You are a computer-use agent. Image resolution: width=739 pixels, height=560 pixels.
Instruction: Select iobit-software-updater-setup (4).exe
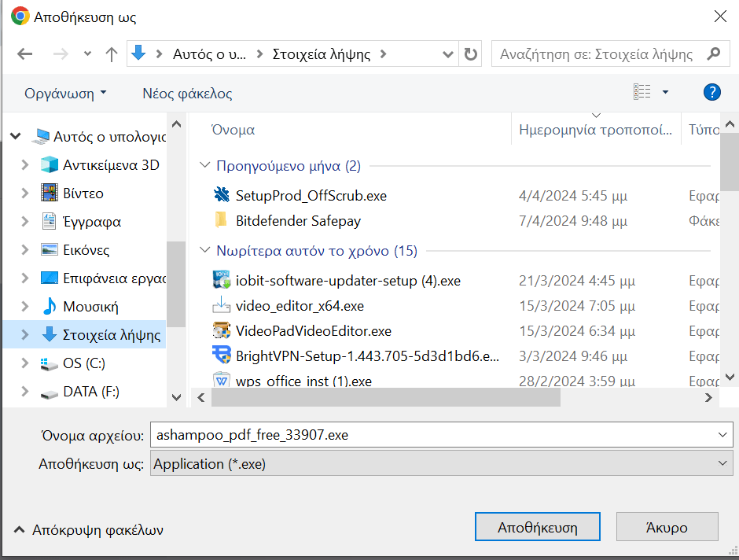(348, 281)
